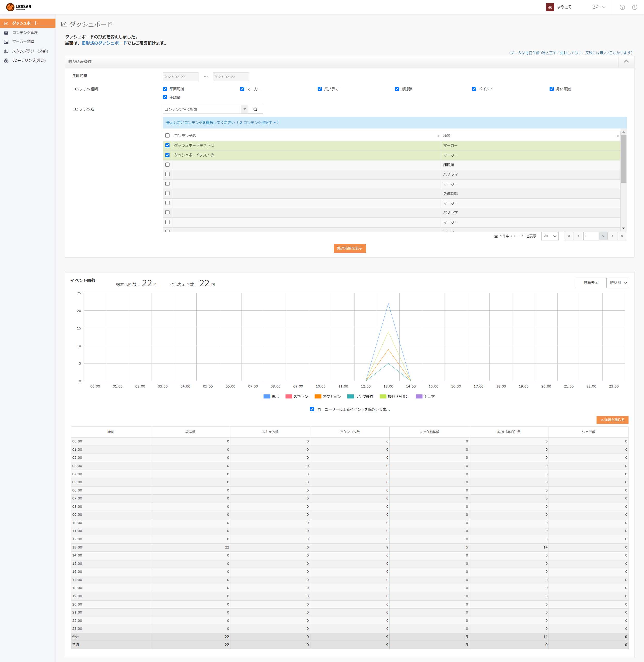
Task: Toggle 表示 legend blue swatch
Action: point(267,397)
